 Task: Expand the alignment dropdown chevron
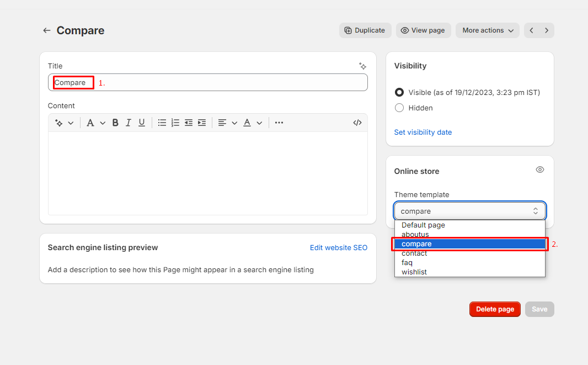(x=234, y=123)
